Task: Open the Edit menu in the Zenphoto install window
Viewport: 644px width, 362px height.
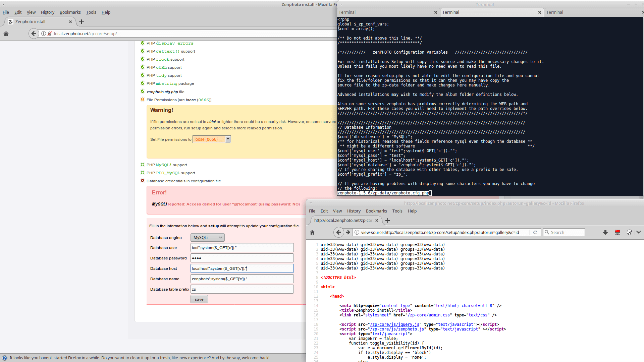Action: [18, 12]
